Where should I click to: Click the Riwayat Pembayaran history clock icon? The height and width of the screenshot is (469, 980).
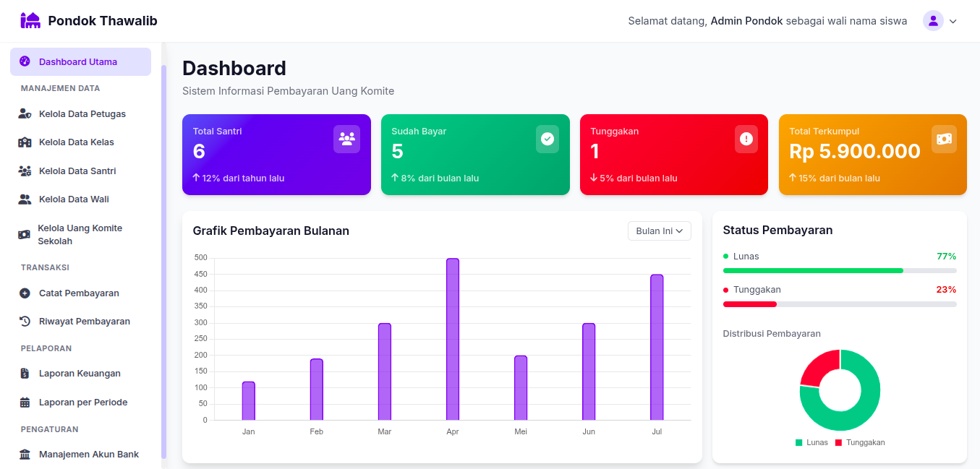(25, 322)
